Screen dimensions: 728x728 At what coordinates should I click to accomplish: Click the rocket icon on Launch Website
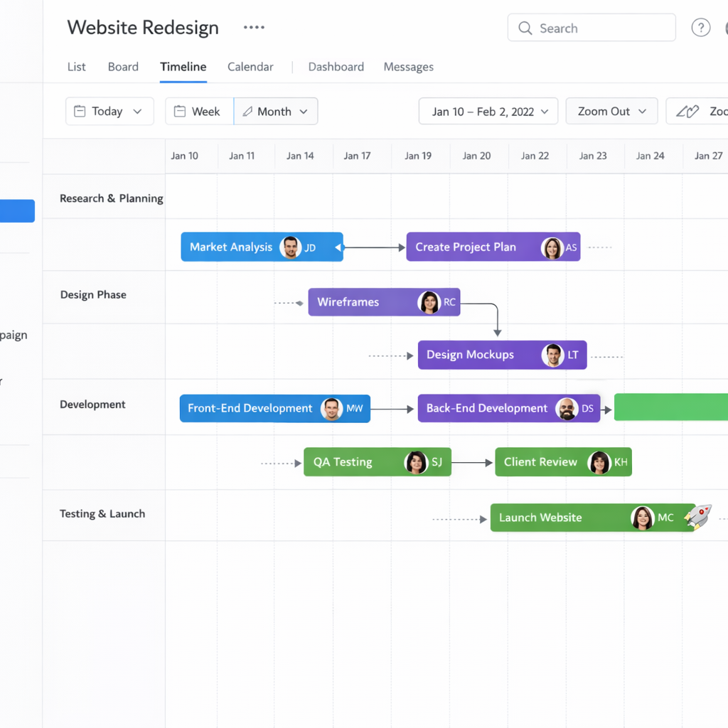coord(698,518)
